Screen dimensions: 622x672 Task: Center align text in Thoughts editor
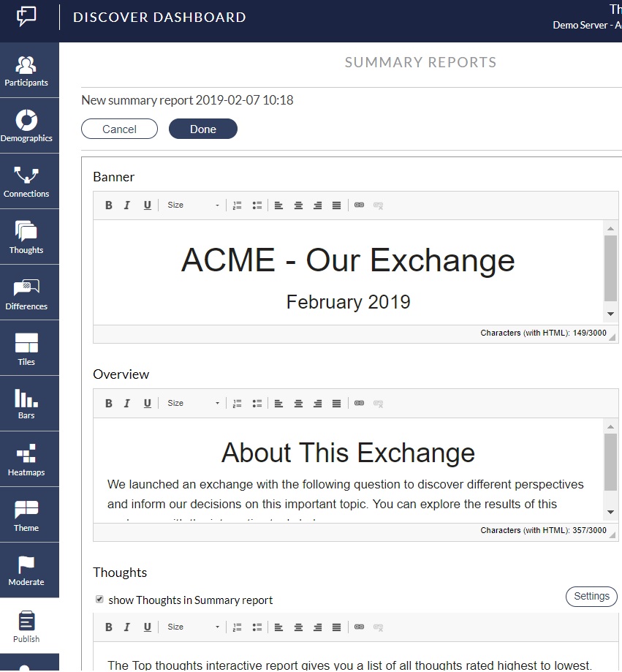pyautogui.click(x=298, y=627)
